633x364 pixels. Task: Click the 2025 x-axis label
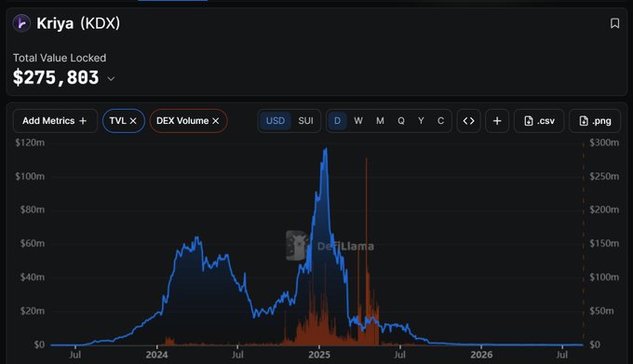pos(319,355)
